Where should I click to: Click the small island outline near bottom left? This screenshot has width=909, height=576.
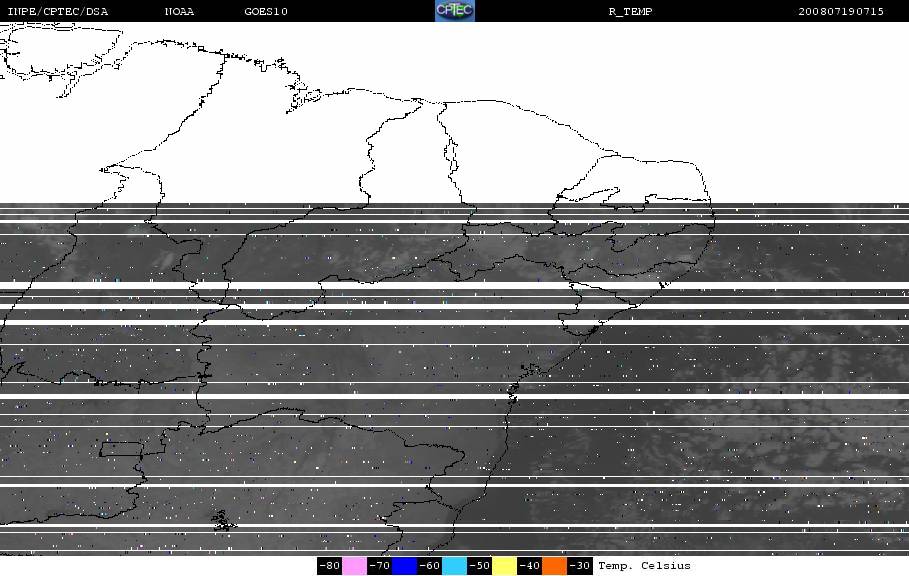(223, 521)
